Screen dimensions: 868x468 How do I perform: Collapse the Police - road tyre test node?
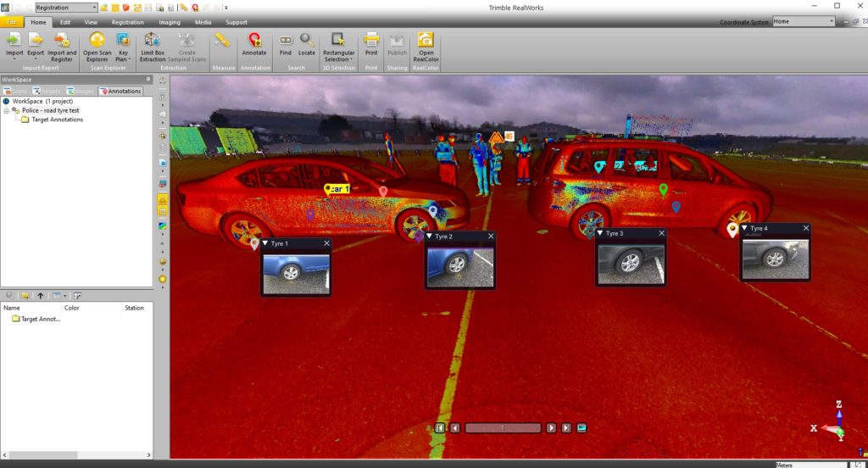pos(7,111)
